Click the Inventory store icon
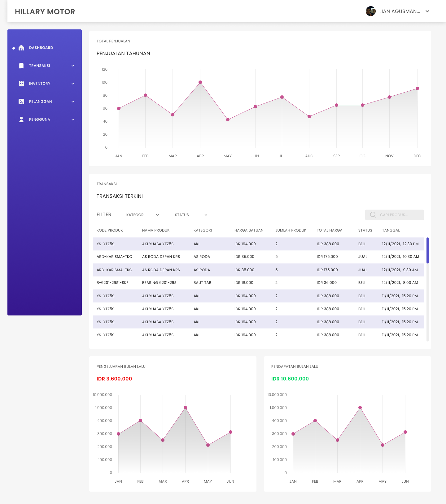The image size is (446, 504). (21, 84)
